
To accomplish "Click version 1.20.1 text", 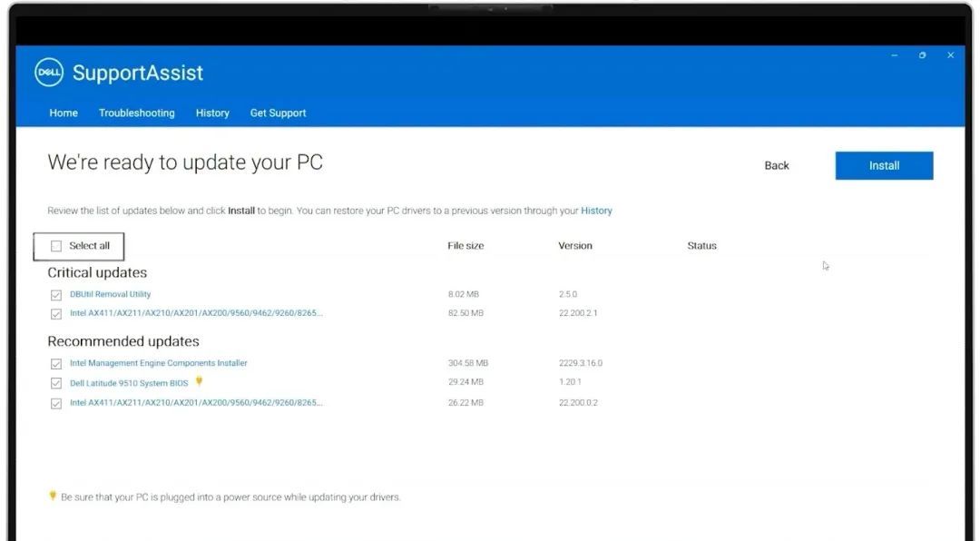I will (570, 381).
